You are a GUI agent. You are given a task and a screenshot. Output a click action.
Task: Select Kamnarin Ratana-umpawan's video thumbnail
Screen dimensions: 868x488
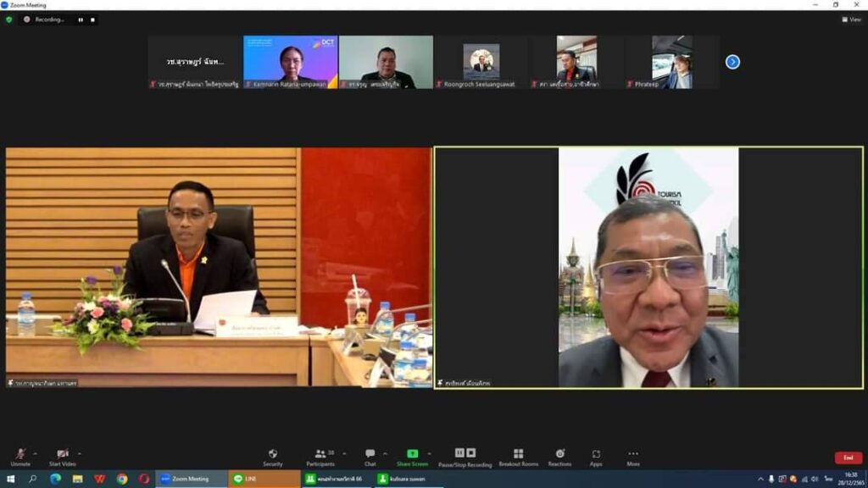[x=291, y=59]
